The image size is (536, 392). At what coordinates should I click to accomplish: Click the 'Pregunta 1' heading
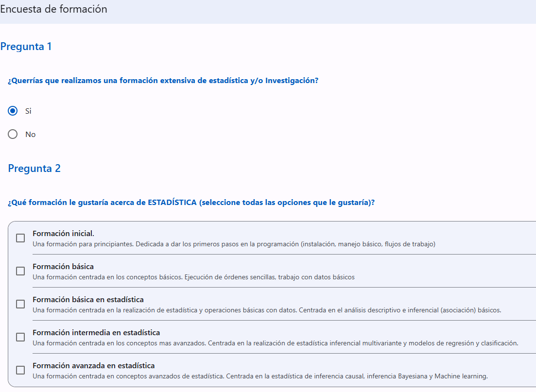pyautogui.click(x=27, y=46)
